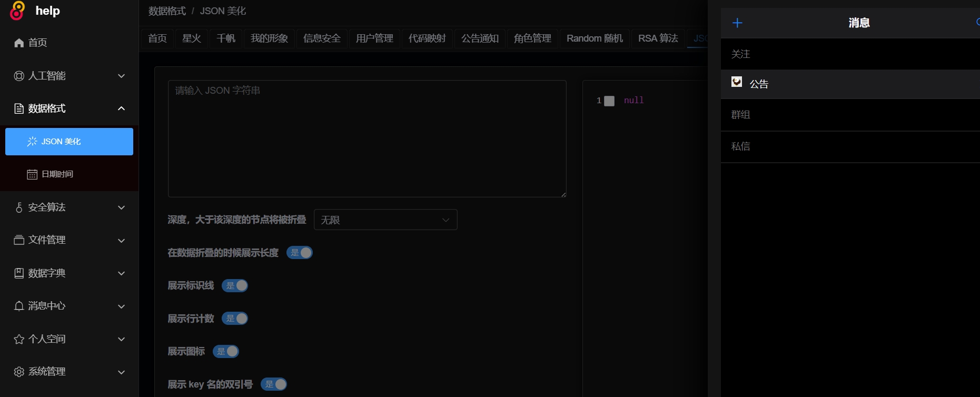980x397 pixels.
Task: Click JSON 美化 breadcrumb text
Action: click(x=223, y=11)
